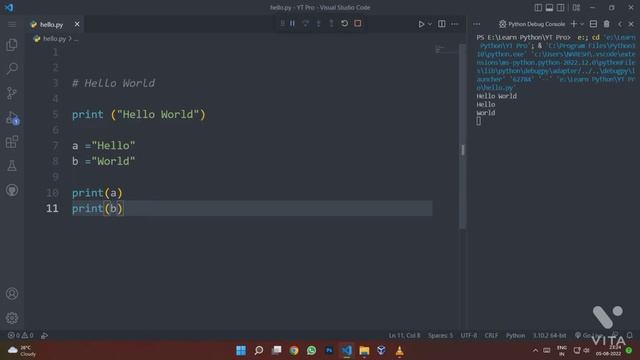The image size is (640, 360).
Task: Create a new terminal with plus icon
Action: [573, 24]
